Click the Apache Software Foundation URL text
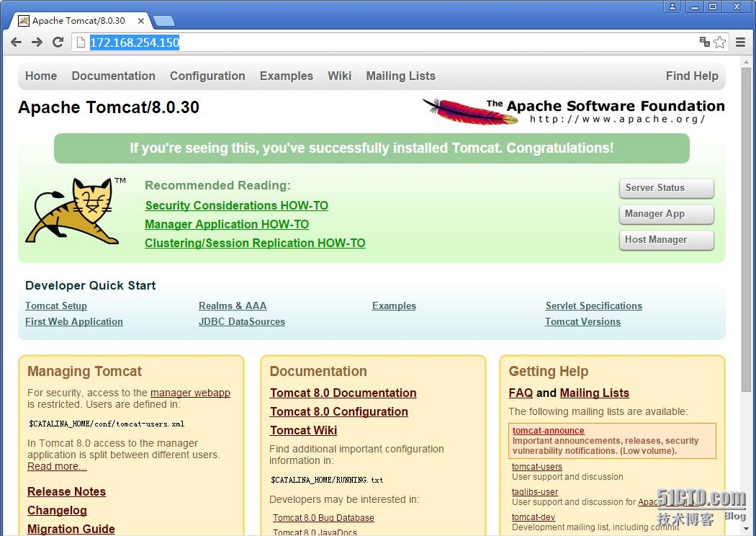The image size is (756, 536). coord(617,120)
